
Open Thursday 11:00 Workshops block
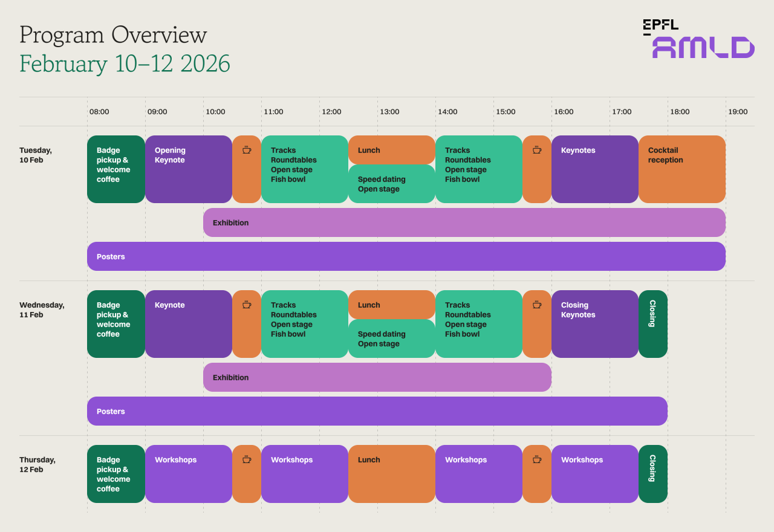click(305, 474)
